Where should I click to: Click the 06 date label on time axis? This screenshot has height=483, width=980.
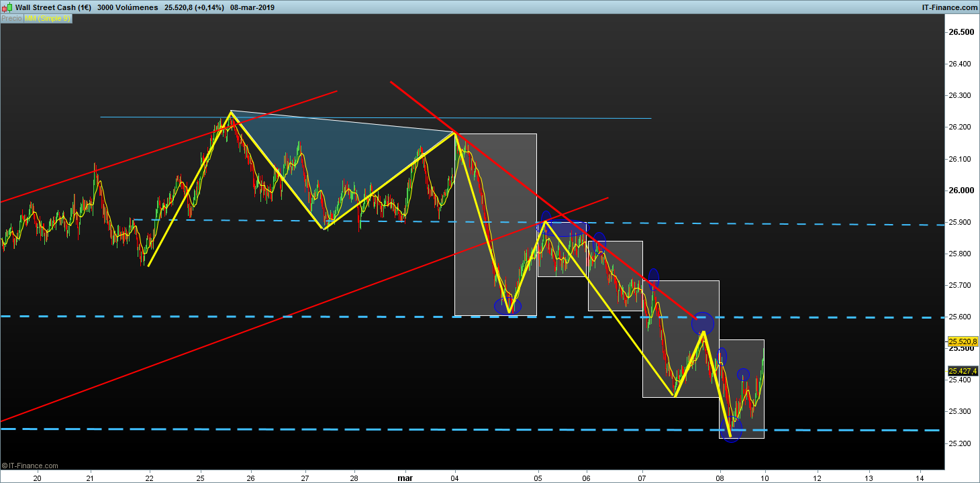[x=587, y=478]
